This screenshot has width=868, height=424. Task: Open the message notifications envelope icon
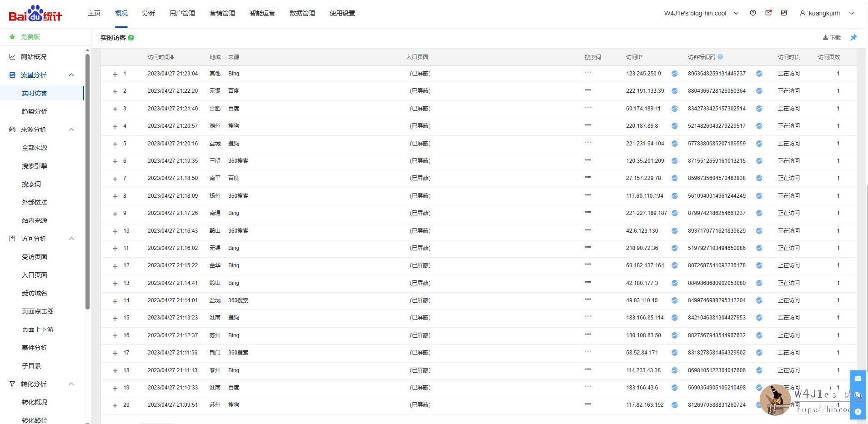tap(768, 13)
